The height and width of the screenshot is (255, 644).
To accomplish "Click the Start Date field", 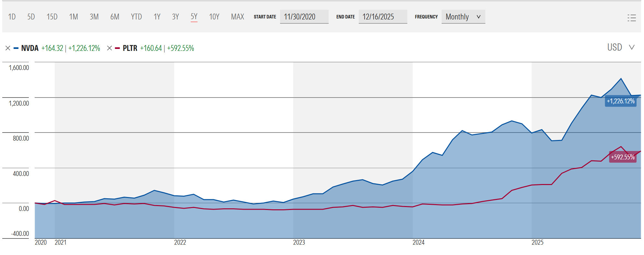I will 304,17.
